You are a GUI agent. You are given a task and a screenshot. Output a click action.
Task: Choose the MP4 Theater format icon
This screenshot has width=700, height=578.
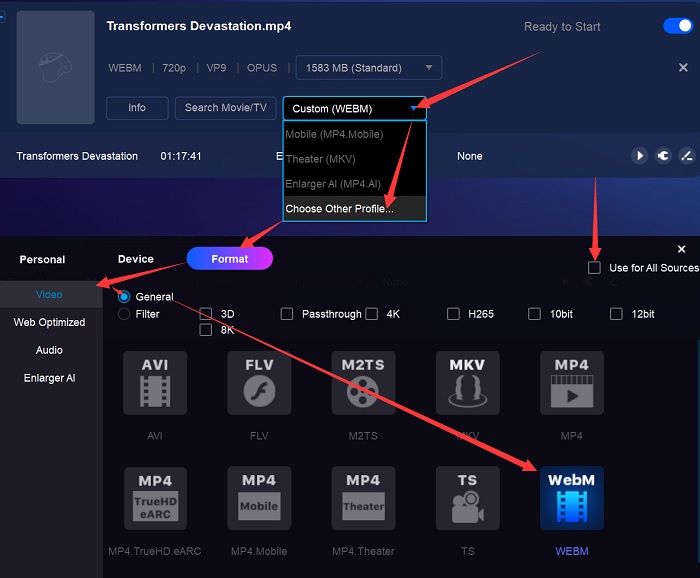point(363,499)
